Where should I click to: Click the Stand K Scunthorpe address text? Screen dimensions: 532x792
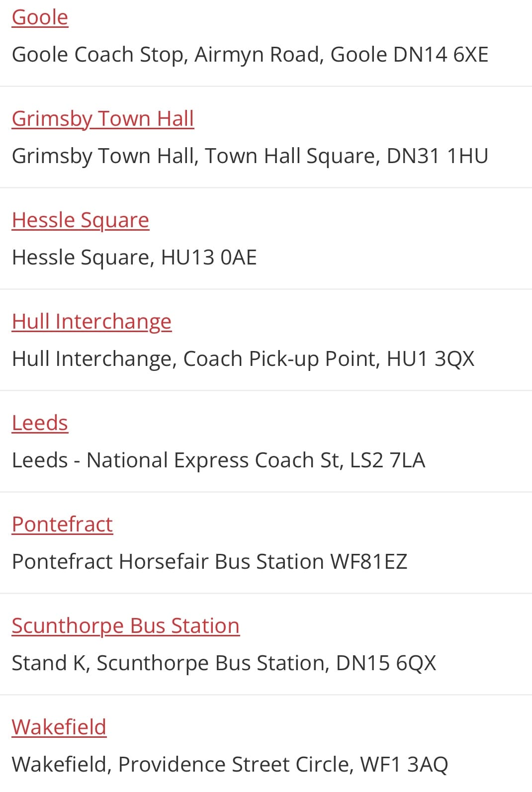point(224,663)
